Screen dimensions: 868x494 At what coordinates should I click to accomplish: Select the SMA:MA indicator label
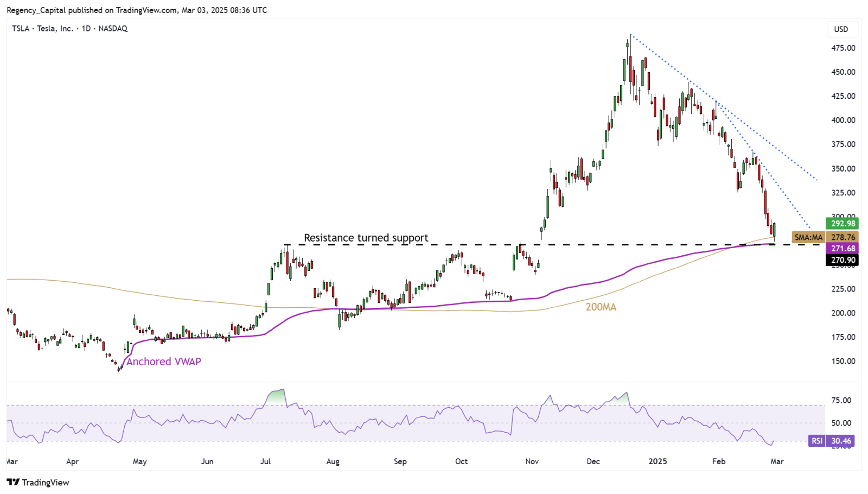click(808, 237)
